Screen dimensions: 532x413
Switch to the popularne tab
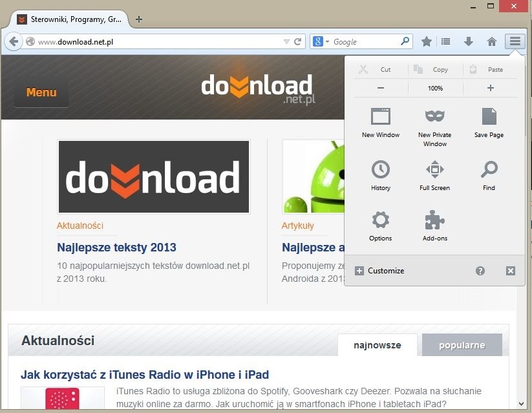[x=462, y=345]
